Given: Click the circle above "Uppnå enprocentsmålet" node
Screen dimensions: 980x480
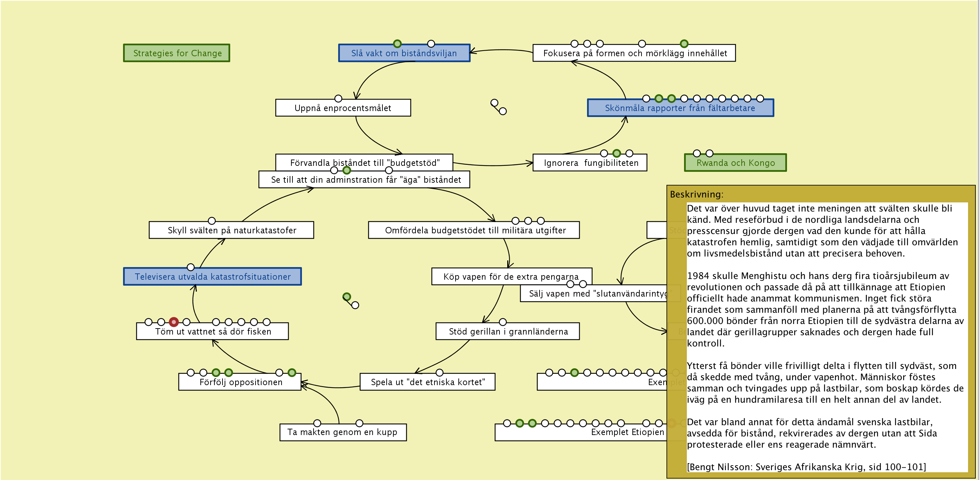Looking at the screenshot, I should point(338,98).
